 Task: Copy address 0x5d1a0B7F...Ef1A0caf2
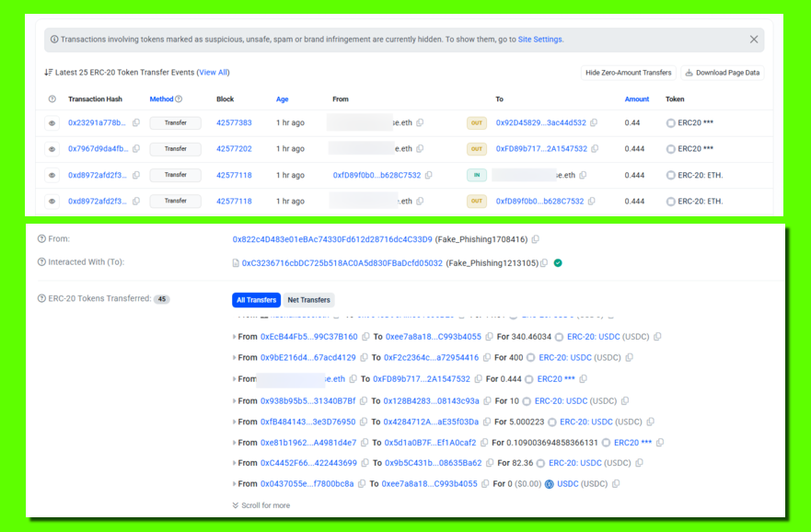tap(484, 443)
